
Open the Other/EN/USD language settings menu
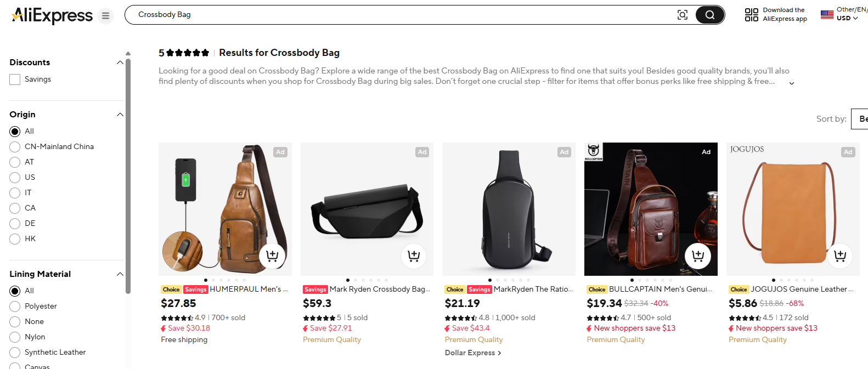pos(846,15)
